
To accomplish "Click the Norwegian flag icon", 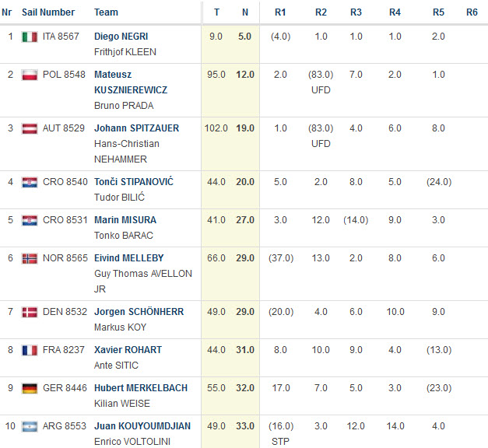I will (x=30, y=258).
